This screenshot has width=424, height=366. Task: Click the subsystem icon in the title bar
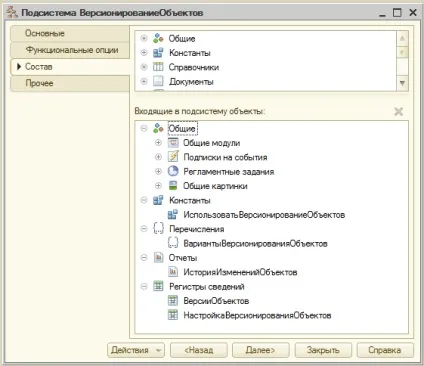click(x=12, y=12)
